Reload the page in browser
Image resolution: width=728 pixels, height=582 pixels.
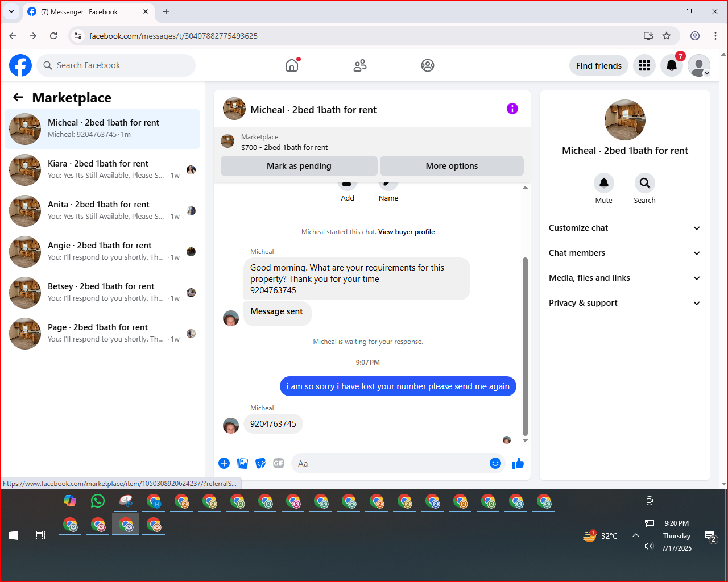[53, 36]
